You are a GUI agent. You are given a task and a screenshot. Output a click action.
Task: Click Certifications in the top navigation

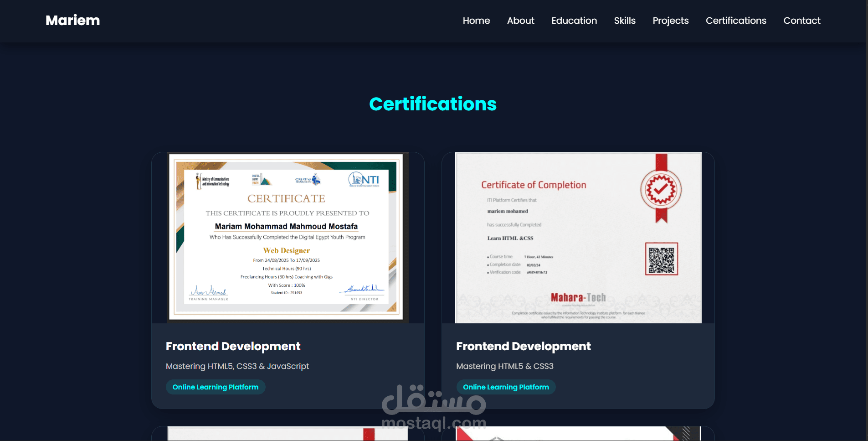[x=736, y=21]
